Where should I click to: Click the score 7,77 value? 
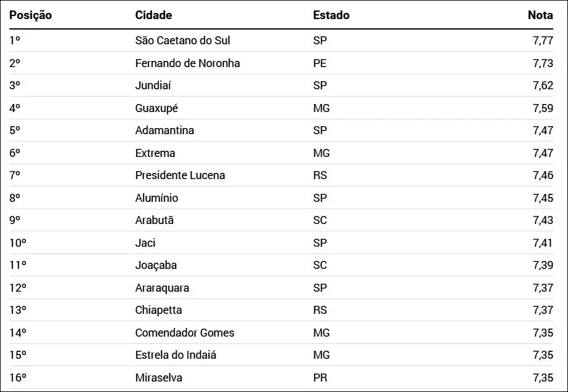point(543,41)
